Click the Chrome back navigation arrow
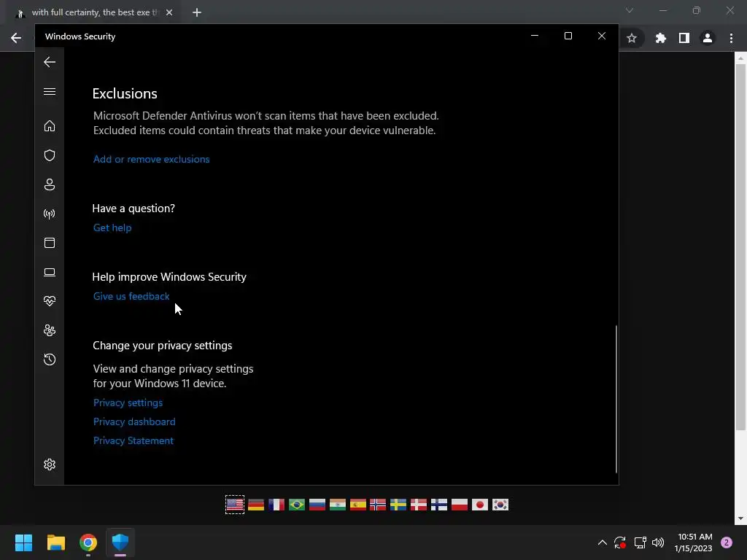 (16, 38)
